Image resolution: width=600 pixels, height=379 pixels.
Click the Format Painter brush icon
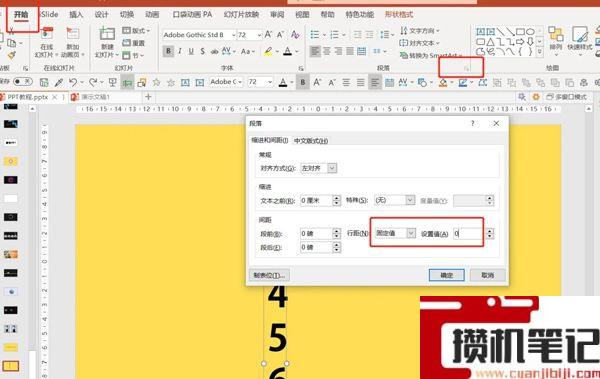[x=12, y=55]
